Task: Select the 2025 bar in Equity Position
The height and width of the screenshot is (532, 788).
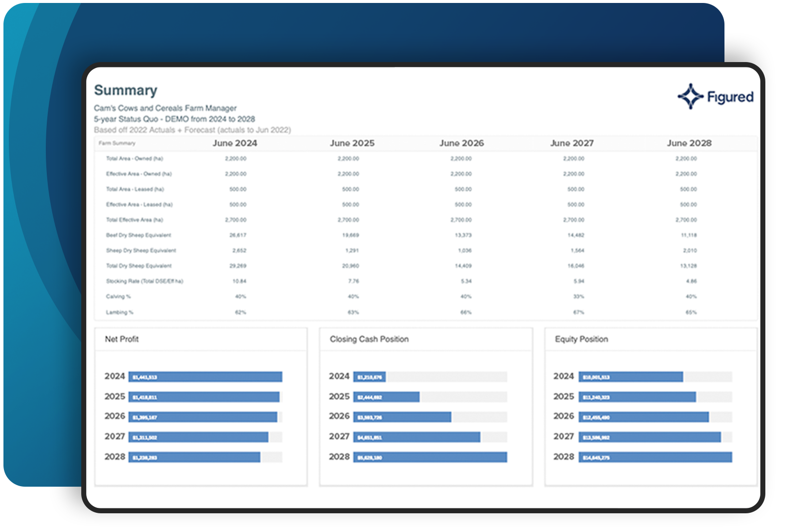Action: click(x=637, y=397)
